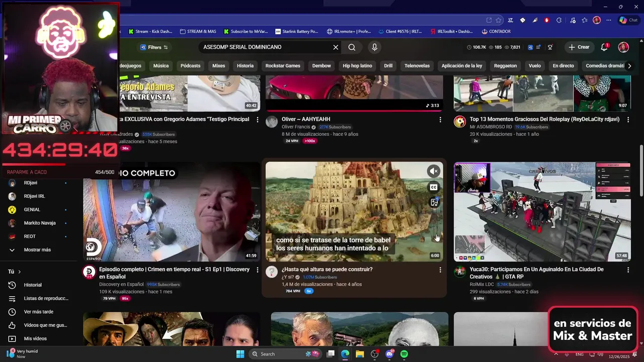Open Edge settings and more menu
The height and width of the screenshot is (362, 644).
609,20
